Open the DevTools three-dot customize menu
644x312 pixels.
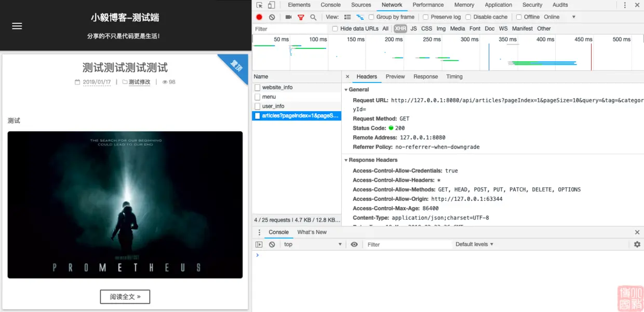pos(625,5)
